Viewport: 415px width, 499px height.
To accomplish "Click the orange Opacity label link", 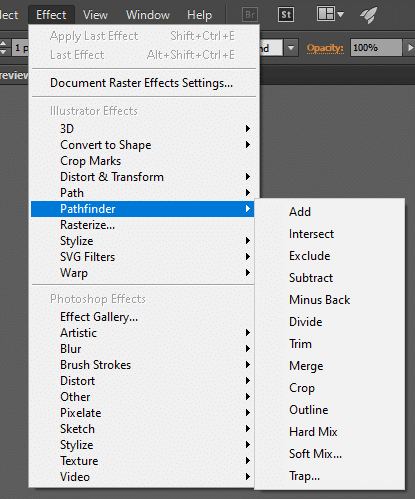I will coord(325,48).
